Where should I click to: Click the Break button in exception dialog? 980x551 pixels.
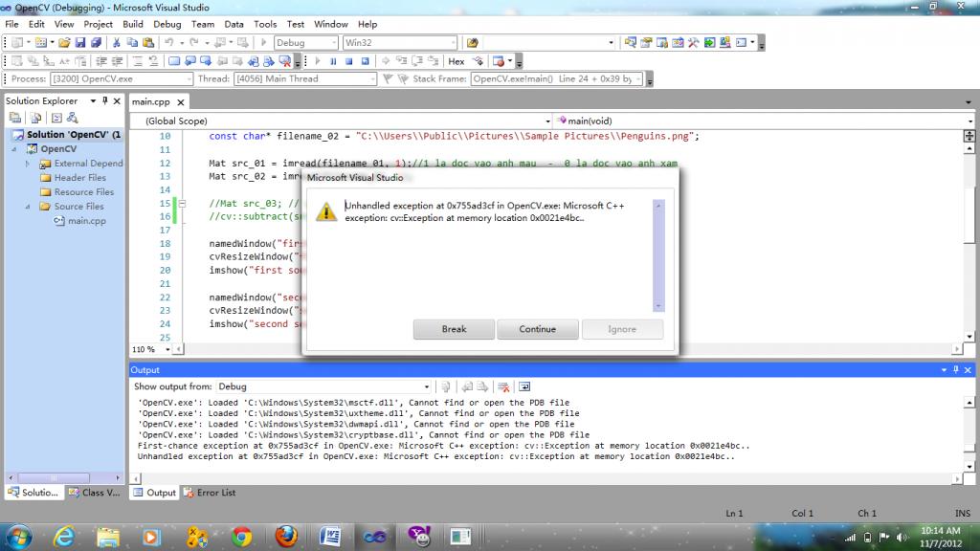454,329
